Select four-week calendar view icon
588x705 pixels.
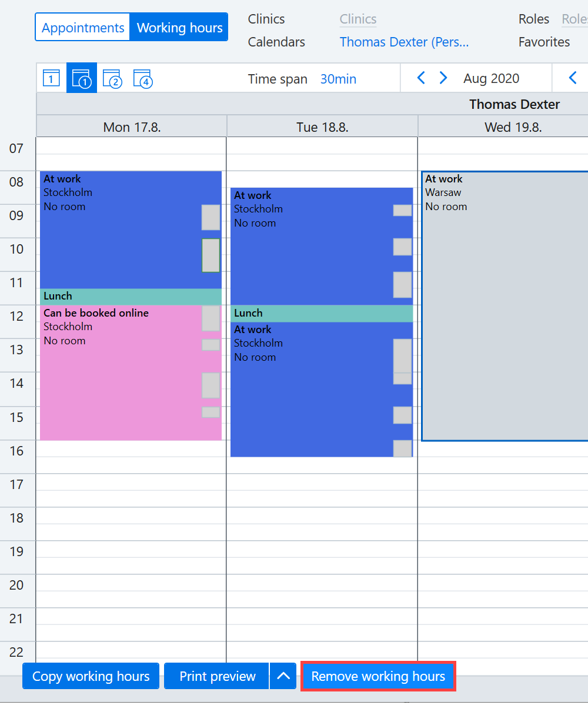(143, 78)
